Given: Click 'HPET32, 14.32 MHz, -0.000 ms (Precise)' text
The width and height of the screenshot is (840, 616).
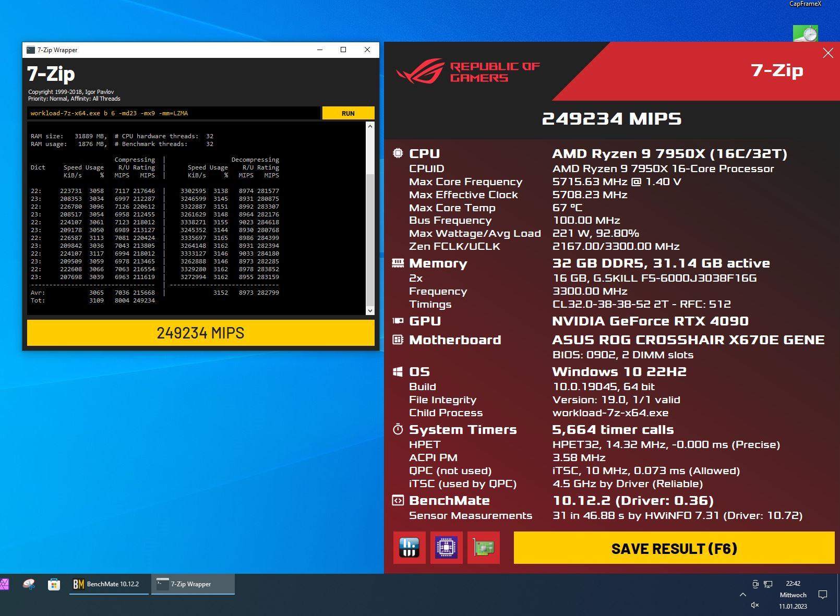Looking at the screenshot, I should click(x=666, y=444).
